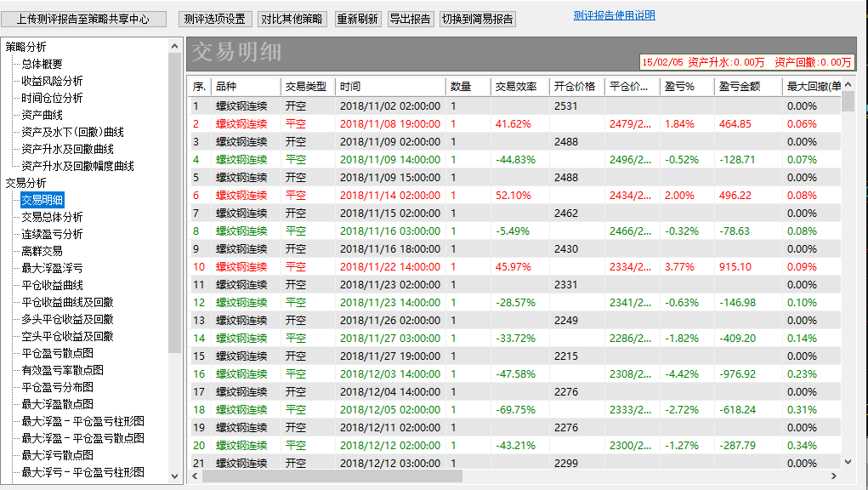Open 收益风险分析 tree item
868x490 pixels.
click(52, 81)
